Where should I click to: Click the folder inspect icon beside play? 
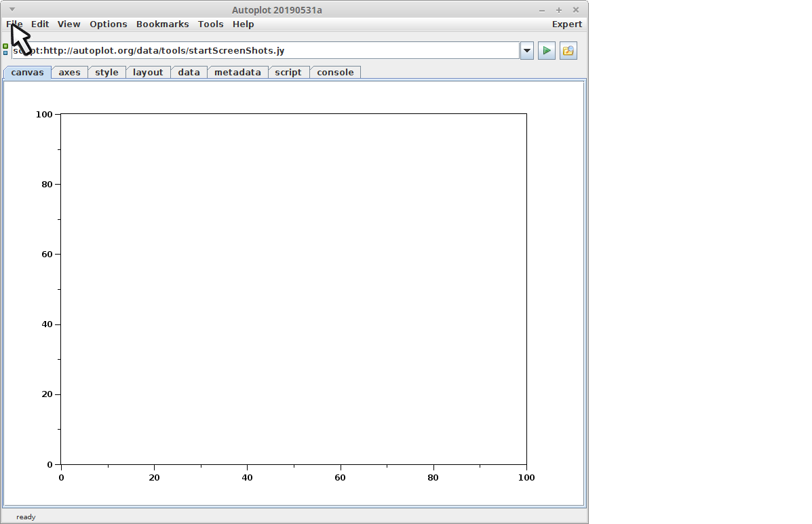[568, 51]
